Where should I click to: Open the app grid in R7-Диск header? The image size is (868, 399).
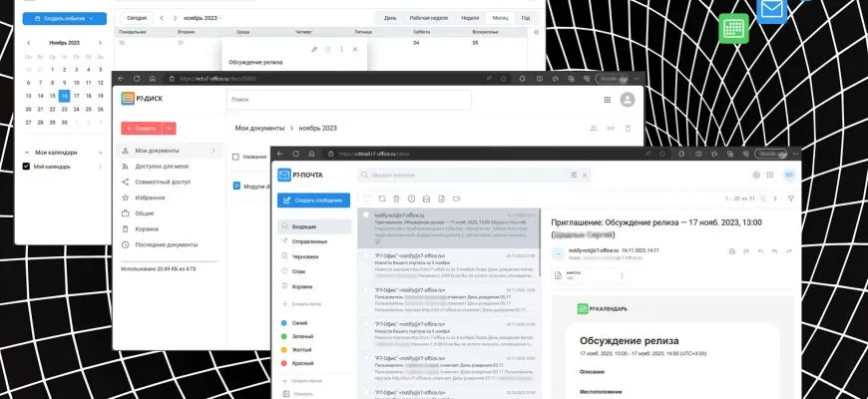point(608,100)
